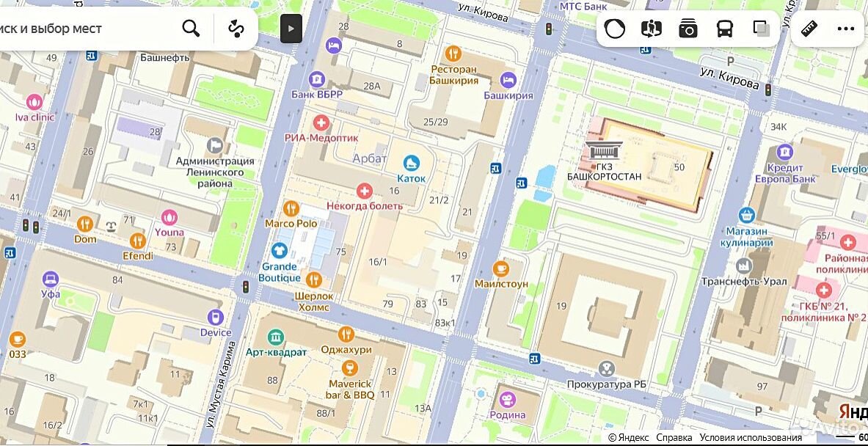The width and height of the screenshot is (868, 446).
Task: Click the Youna beauty salon marker
Action: click(x=169, y=217)
